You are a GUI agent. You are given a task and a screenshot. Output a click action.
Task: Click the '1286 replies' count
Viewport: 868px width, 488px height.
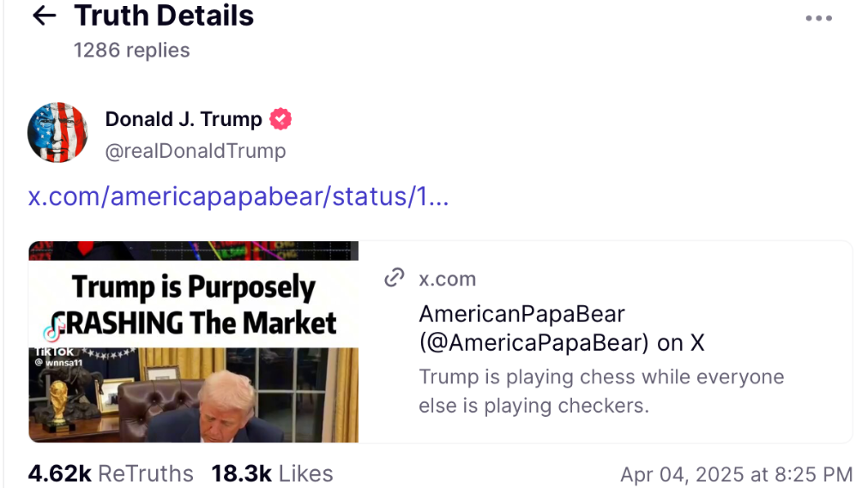click(x=131, y=50)
